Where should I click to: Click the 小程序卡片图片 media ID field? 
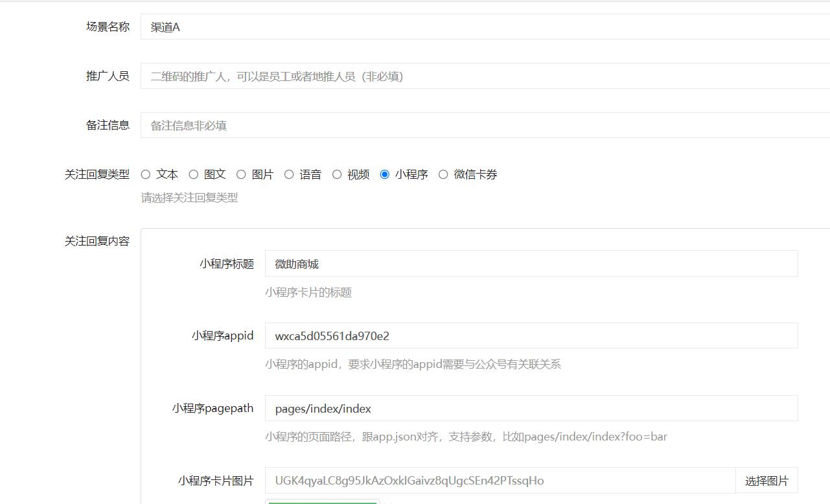click(500, 480)
